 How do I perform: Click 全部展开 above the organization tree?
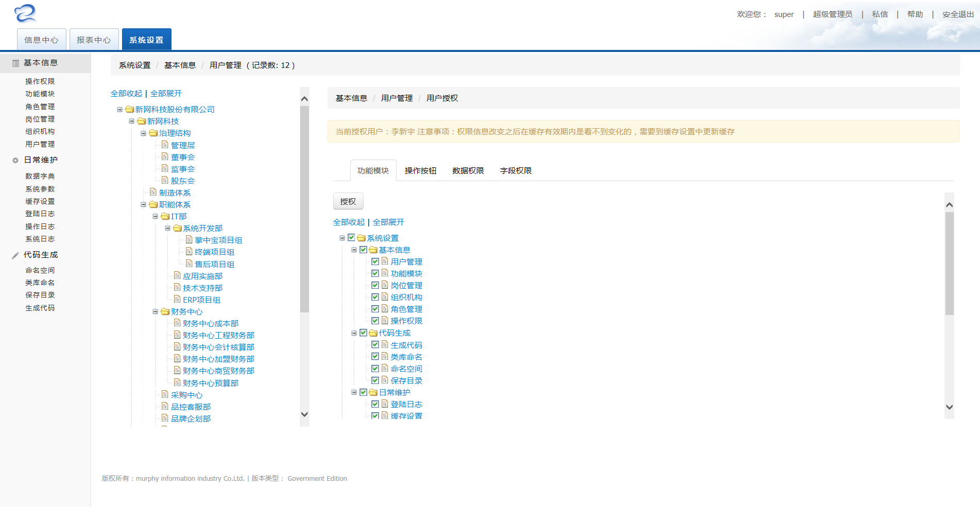[166, 93]
